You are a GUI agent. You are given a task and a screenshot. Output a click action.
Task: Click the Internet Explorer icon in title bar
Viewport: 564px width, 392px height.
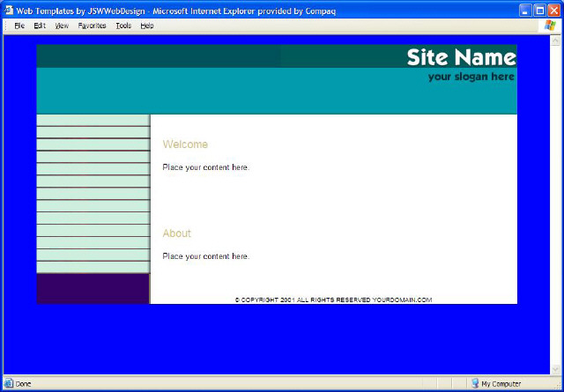[x=8, y=10]
